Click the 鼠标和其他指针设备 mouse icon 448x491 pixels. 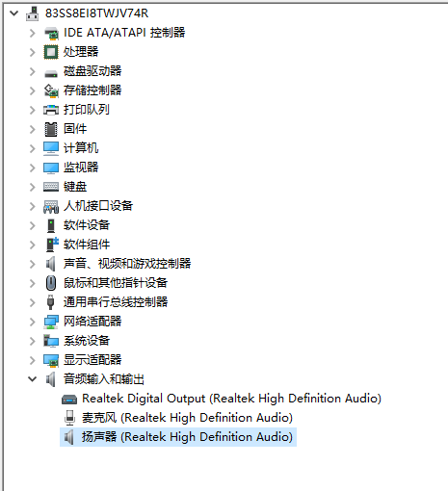click(51, 283)
